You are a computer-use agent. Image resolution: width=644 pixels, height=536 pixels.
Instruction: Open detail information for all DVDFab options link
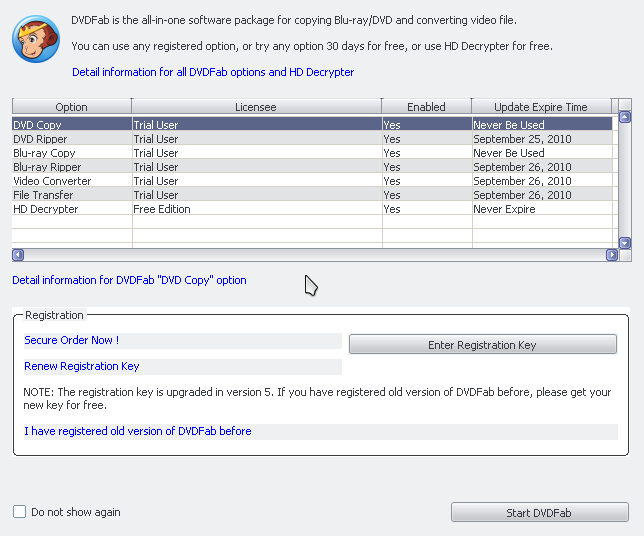pos(213,72)
